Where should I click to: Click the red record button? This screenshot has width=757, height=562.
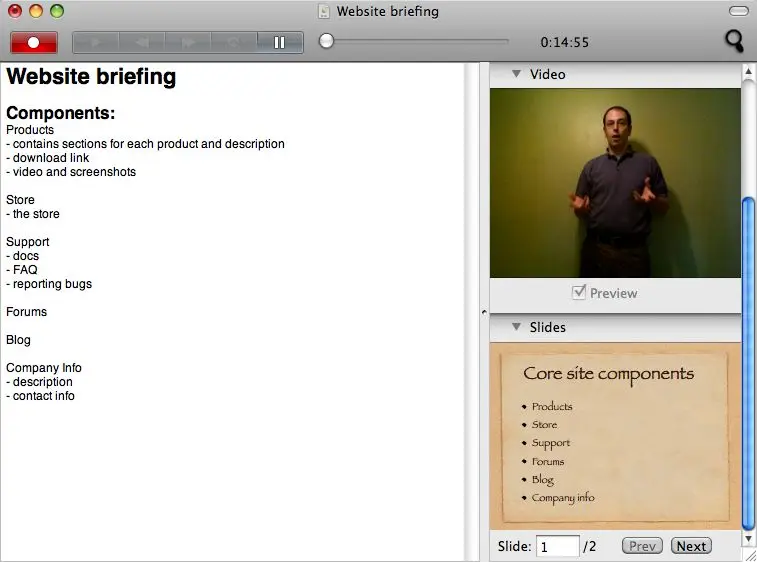click(x=34, y=42)
